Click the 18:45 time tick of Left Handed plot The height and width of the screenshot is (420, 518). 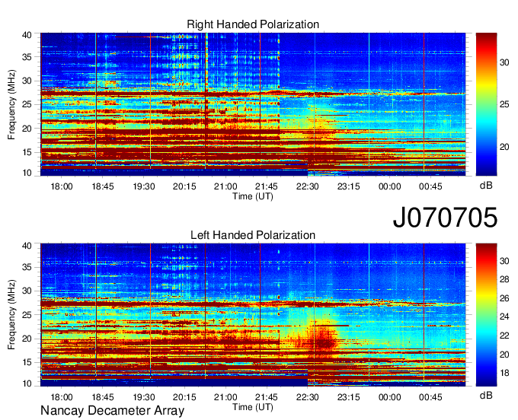[103, 397]
